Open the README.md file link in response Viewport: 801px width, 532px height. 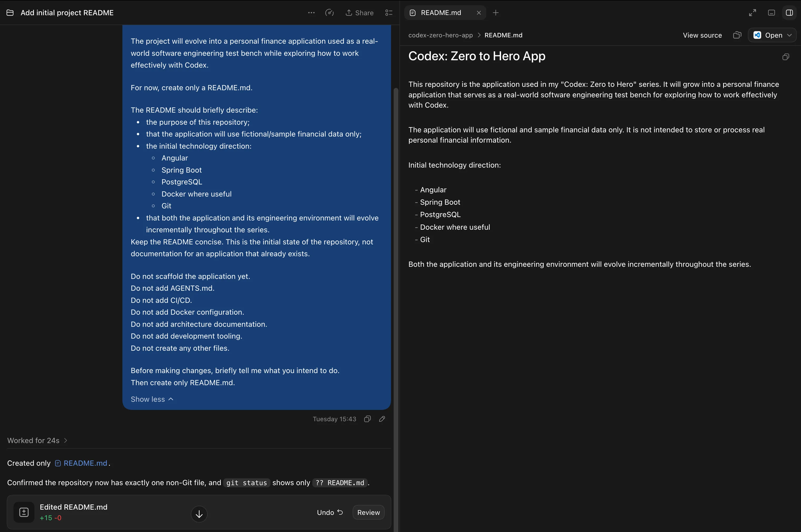[x=81, y=463]
